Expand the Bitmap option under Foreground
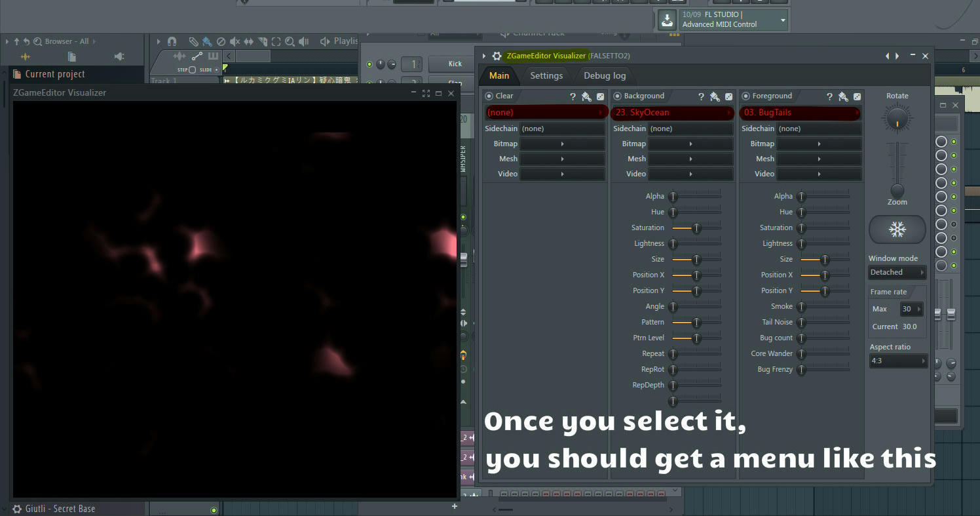 (819, 143)
